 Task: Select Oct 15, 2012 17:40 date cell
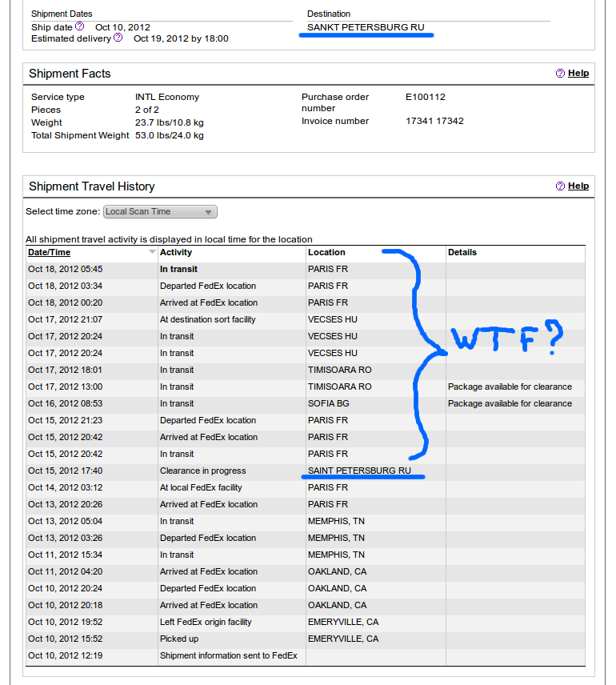[x=65, y=471]
